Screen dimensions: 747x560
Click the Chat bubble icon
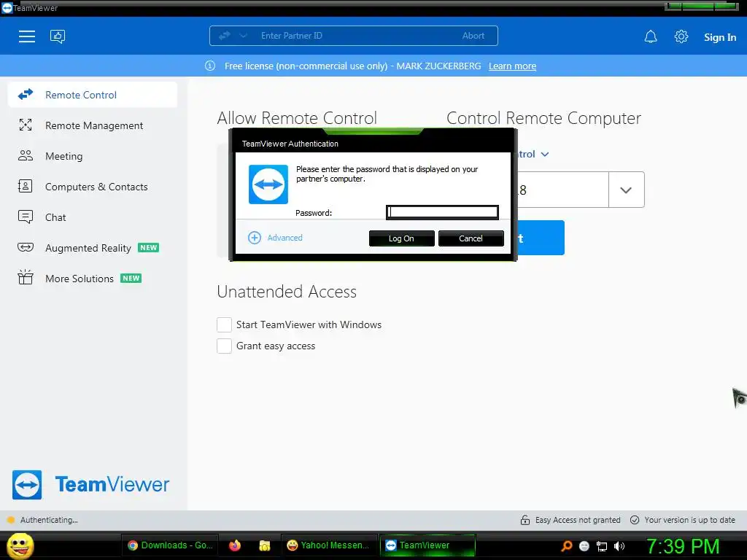tap(26, 217)
